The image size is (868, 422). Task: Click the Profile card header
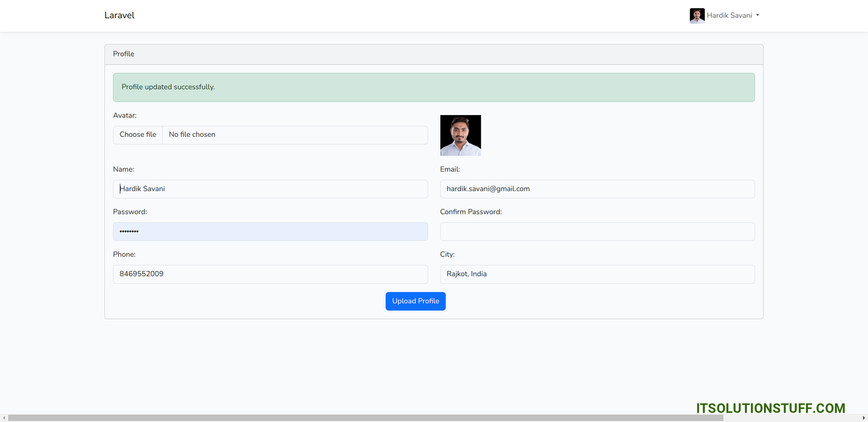click(x=433, y=54)
